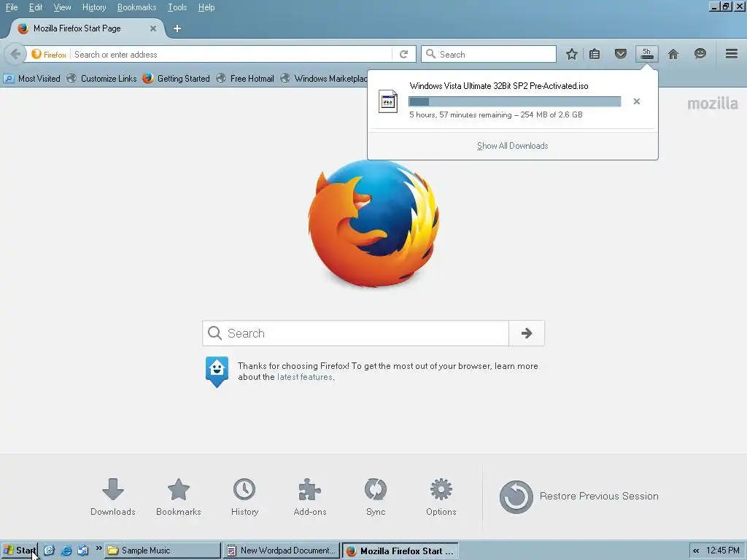
Task: Open the File menu
Action: [x=12, y=7]
